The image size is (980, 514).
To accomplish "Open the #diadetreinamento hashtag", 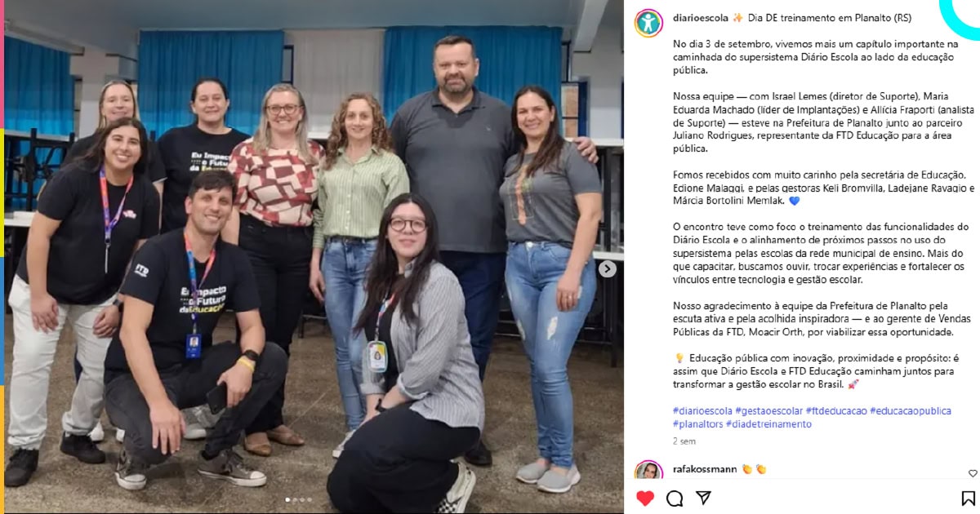I will [768, 424].
